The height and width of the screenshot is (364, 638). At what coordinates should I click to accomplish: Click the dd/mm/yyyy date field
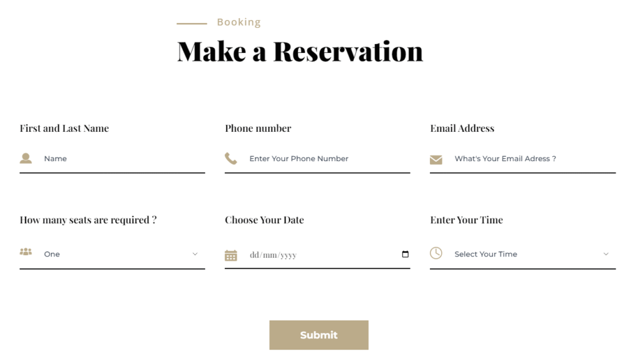click(312, 255)
